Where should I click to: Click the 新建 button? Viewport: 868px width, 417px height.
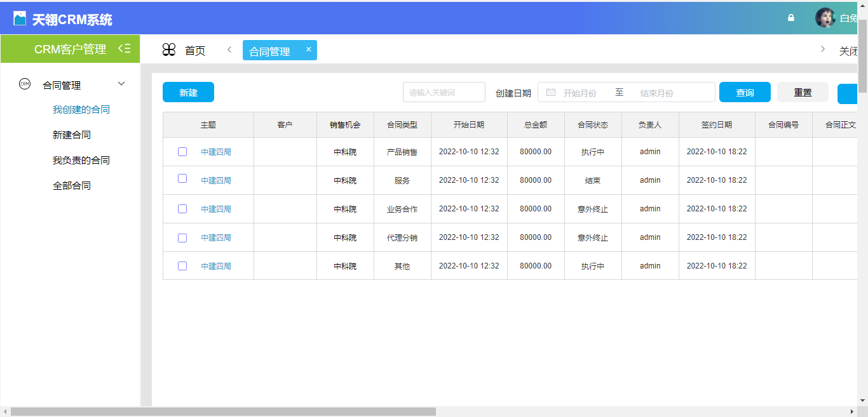click(x=188, y=93)
